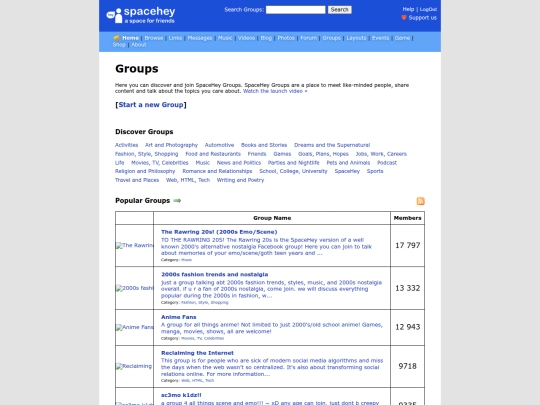Open 2000s fashion trends and nostalgia title

[215, 274]
